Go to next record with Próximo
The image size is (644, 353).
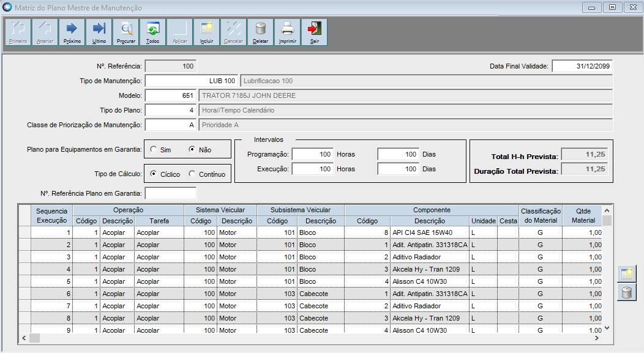click(x=72, y=32)
